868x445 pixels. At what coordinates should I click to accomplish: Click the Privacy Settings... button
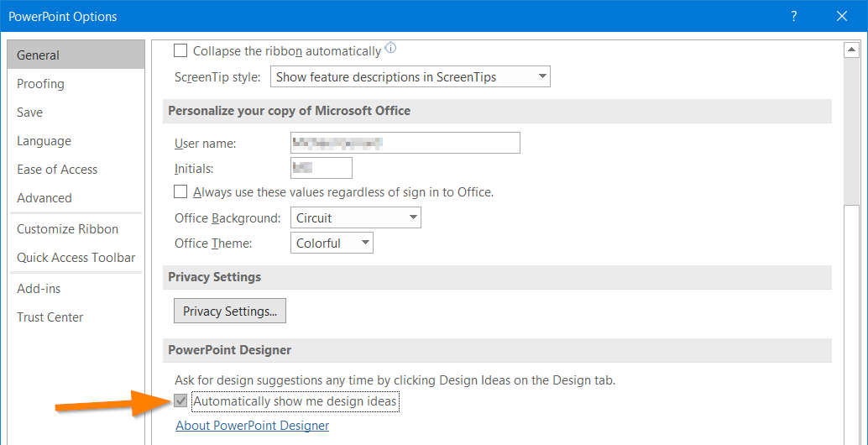230,311
